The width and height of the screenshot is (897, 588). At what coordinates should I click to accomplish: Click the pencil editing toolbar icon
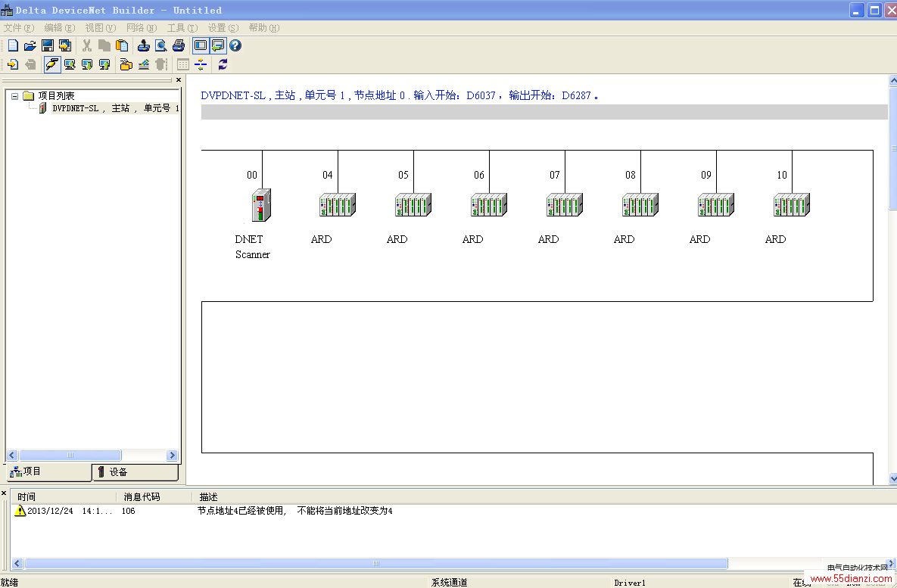[x=144, y=64]
